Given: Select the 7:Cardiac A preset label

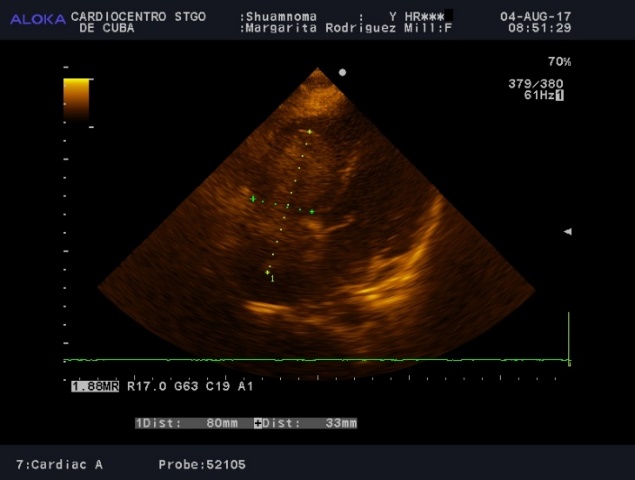Looking at the screenshot, I should pyautogui.click(x=59, y=465).
